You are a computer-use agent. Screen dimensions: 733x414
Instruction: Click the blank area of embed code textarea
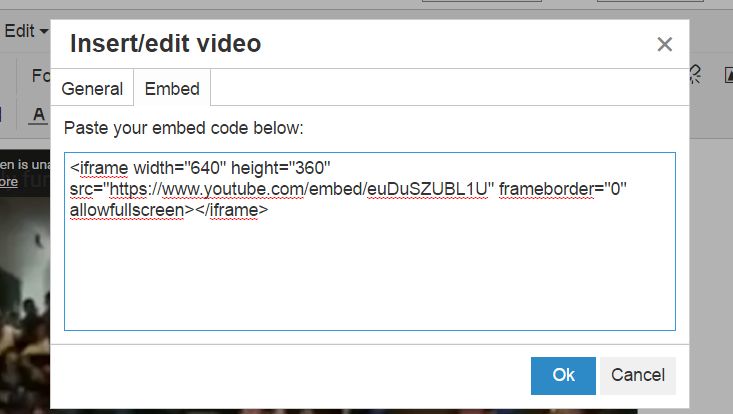(x=369, y=276)
